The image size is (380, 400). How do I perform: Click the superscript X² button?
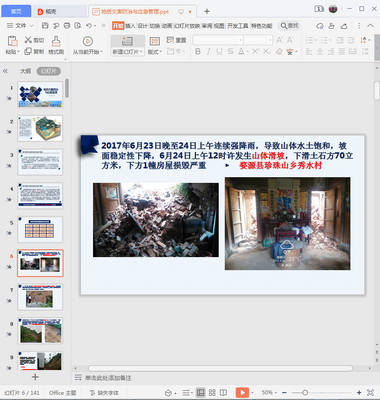pyautogui.click(x=255, y=51)
